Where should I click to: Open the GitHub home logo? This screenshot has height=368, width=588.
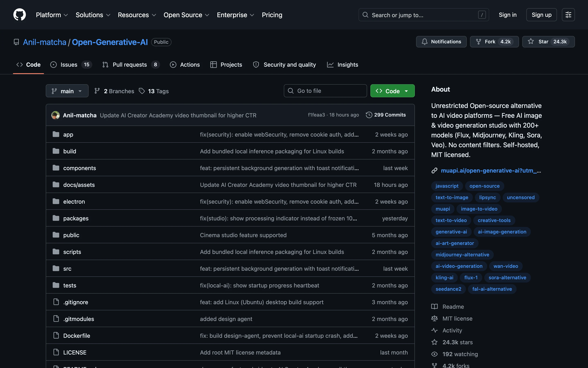pyautogui.click(x=19, y=15)
